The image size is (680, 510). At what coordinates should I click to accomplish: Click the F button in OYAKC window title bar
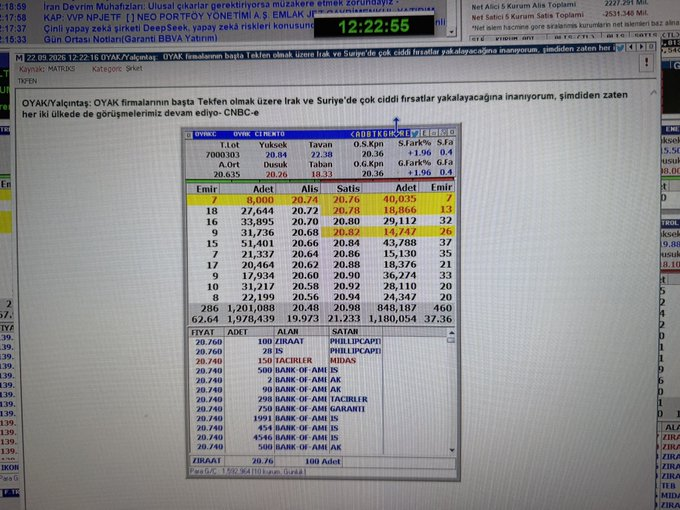pyautogui.click(x=426, y=133)
